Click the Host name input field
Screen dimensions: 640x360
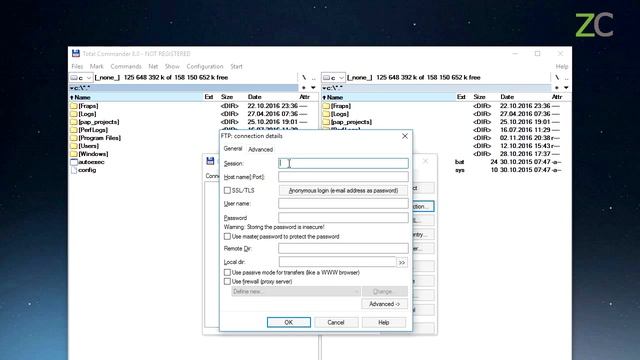(343, 176)
